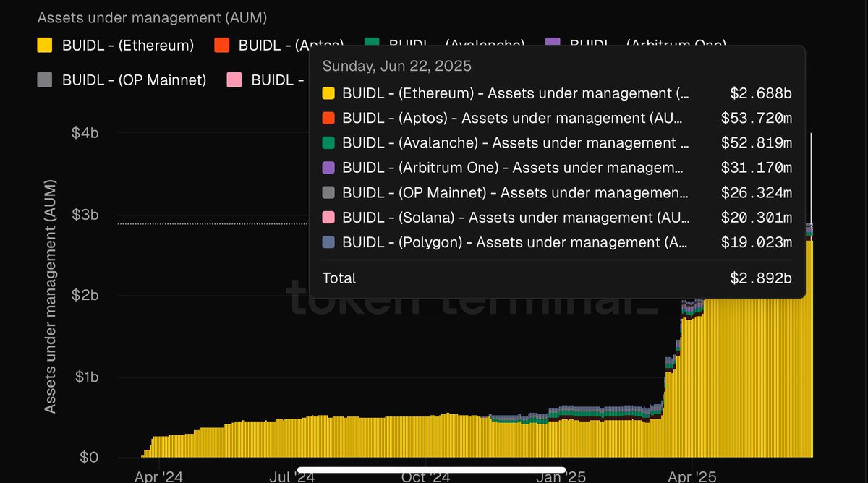Screen dimensions: 868x483
Task: Click the Arbitrum One tooltip value $31.170m
Action: pyautogui.click(x=757, y=168)
